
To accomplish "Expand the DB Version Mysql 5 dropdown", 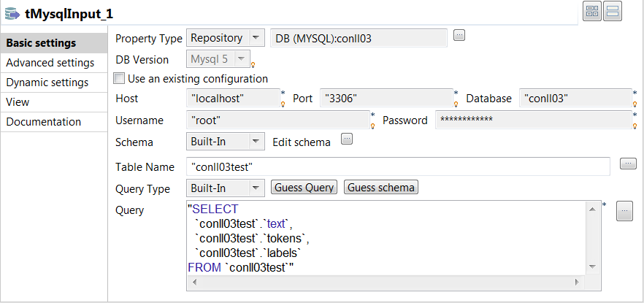I will pyautogui.click(x=243, y=59).
